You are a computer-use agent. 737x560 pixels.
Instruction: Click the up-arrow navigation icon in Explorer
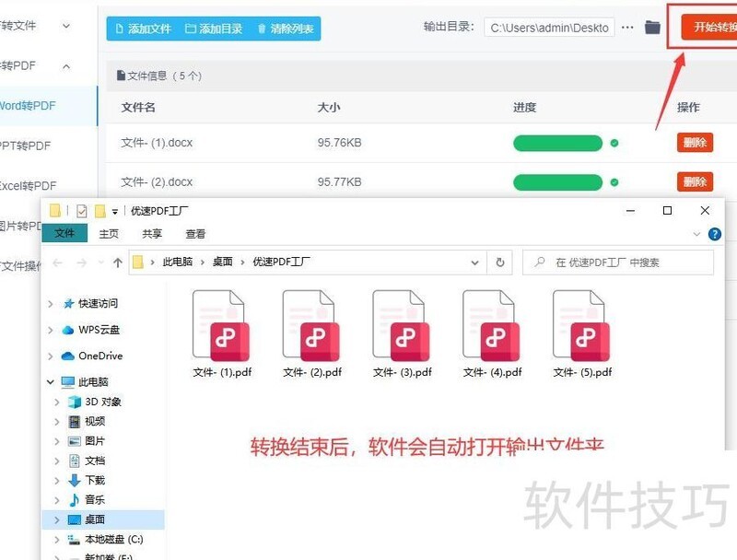click(x=120, y=262)
